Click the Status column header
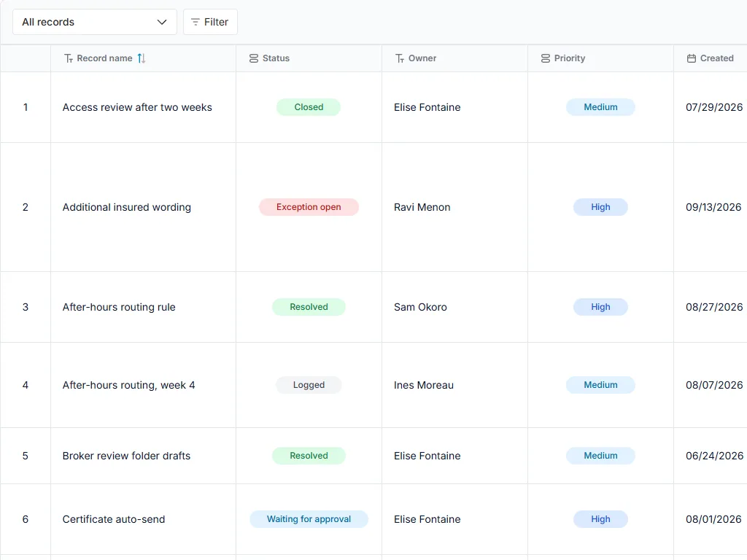Screen dimensions: 747x560 click(x=309, y=58)
